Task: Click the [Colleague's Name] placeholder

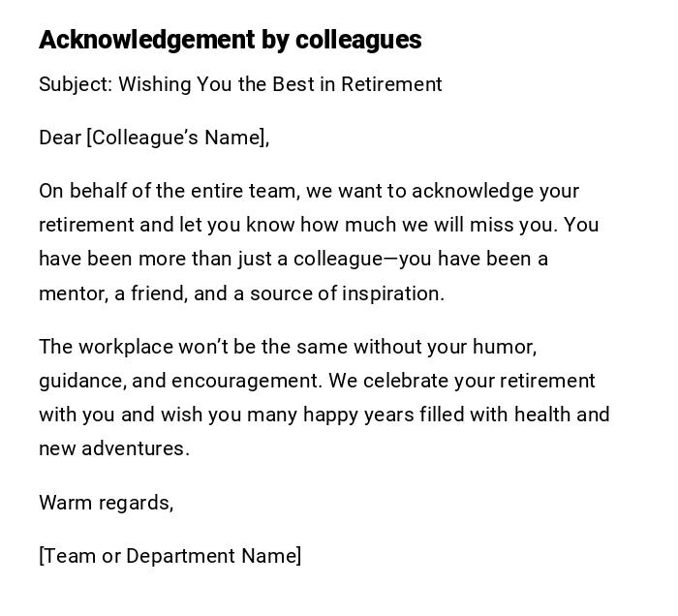Action: (x=175, y=138)
